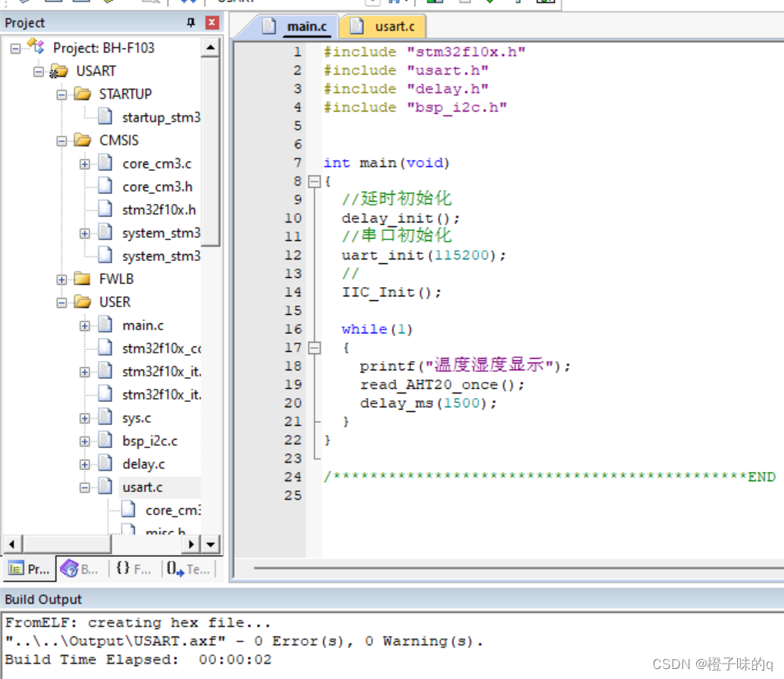Open the Books (B...) bottom tab
The width and height of the screenshot is (784, 679).
81,569
